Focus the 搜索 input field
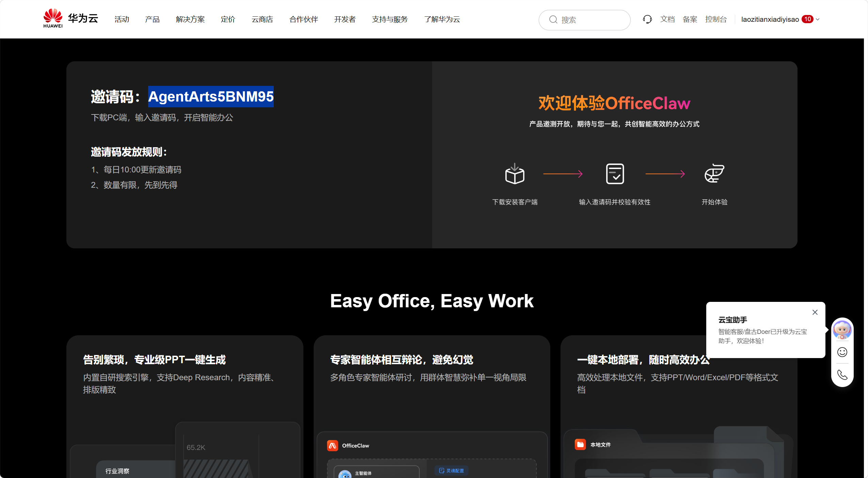Image resolution: width=868 pixels, height=478 pixels. click(x=584, y=20)
